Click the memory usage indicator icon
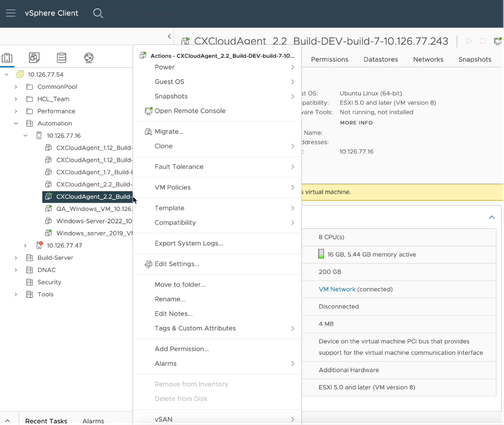 click(321, 254)
